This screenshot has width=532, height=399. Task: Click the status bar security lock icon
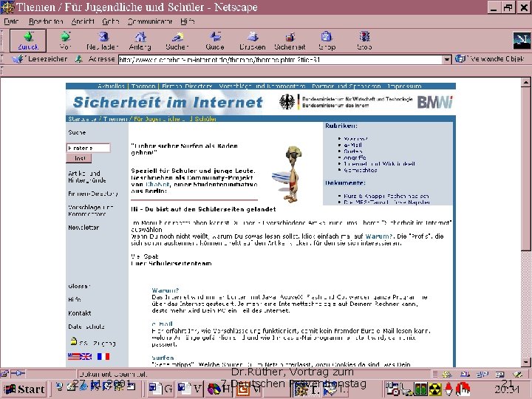pos(4,374)
